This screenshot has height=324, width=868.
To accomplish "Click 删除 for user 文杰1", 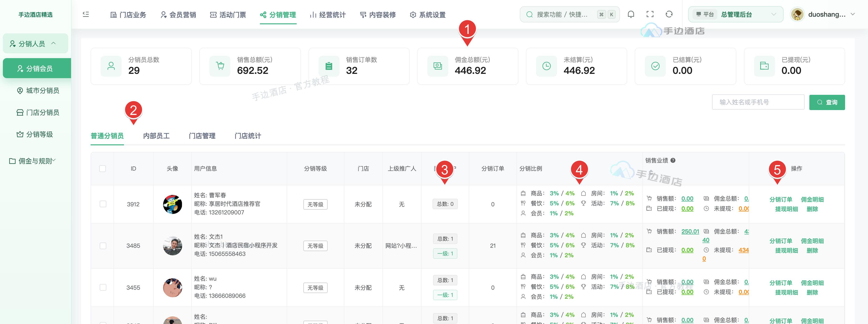I will click(x=812, y=251).
